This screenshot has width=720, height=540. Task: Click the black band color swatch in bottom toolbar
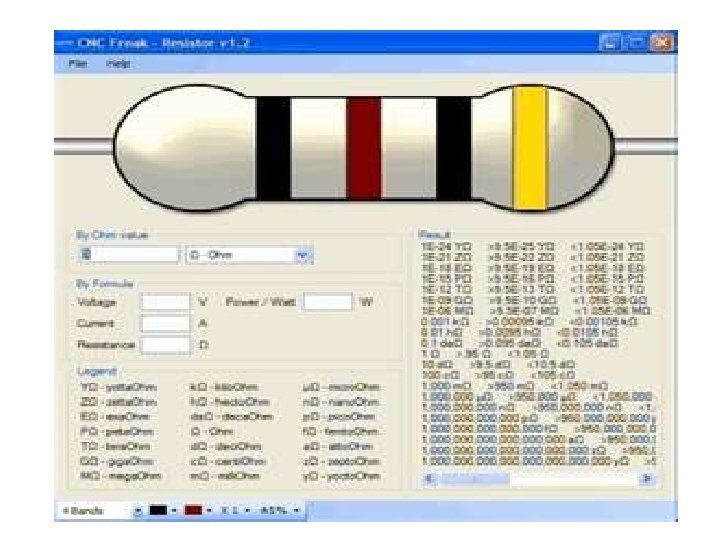(x=158, y=510)
